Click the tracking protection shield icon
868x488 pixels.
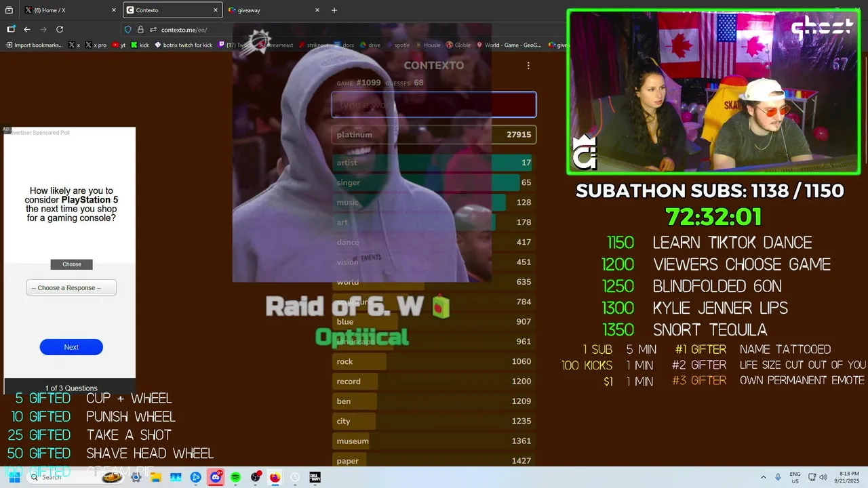127,29
